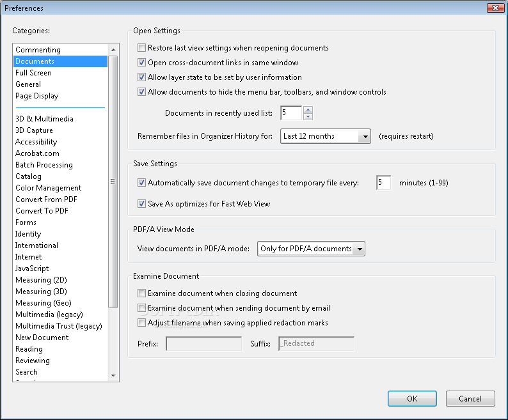Screen dimensions: 508x420
Task: Open Organizer History duration dropdown
Action: coord(325,136)
